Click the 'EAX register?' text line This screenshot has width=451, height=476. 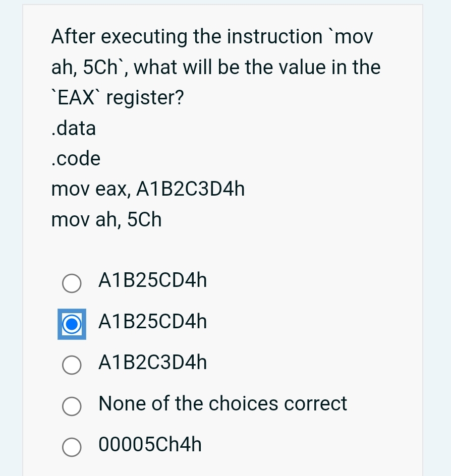117,97
